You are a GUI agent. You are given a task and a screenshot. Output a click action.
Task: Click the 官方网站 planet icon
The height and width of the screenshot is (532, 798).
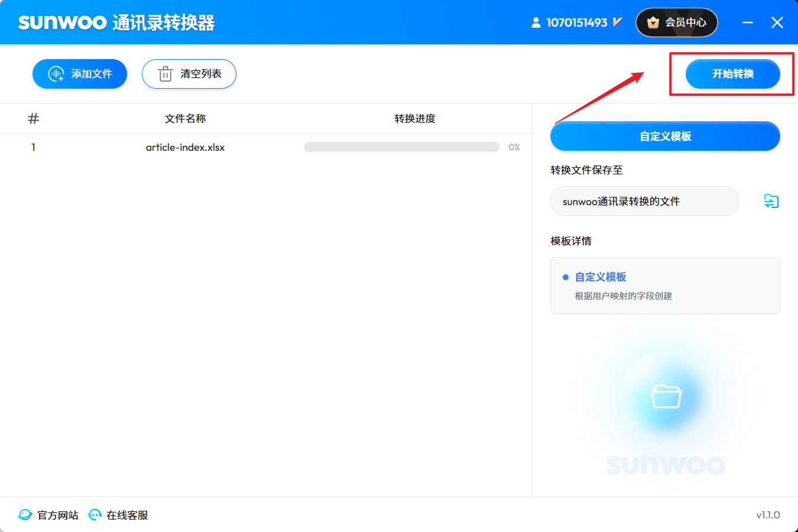[25, 515]
